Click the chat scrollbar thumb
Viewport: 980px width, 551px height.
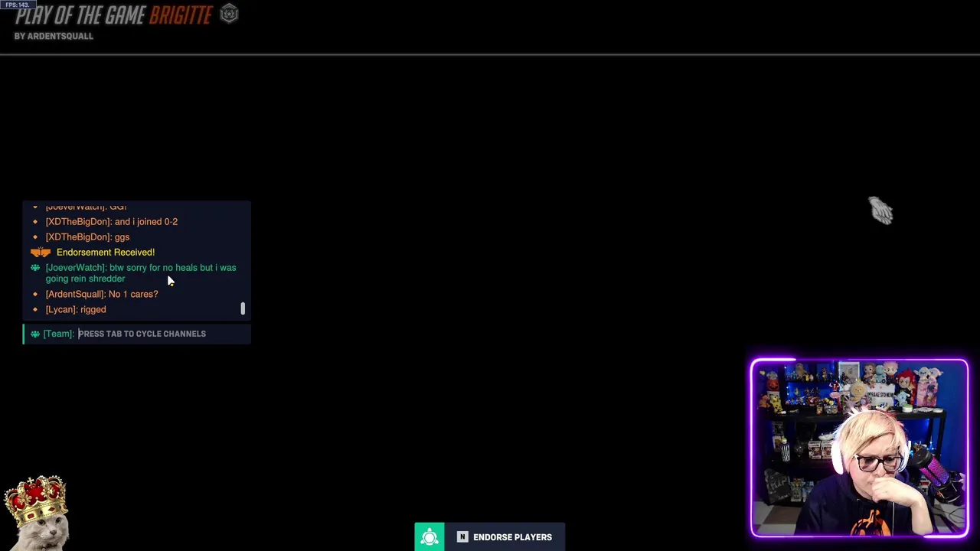coord(243,308)
